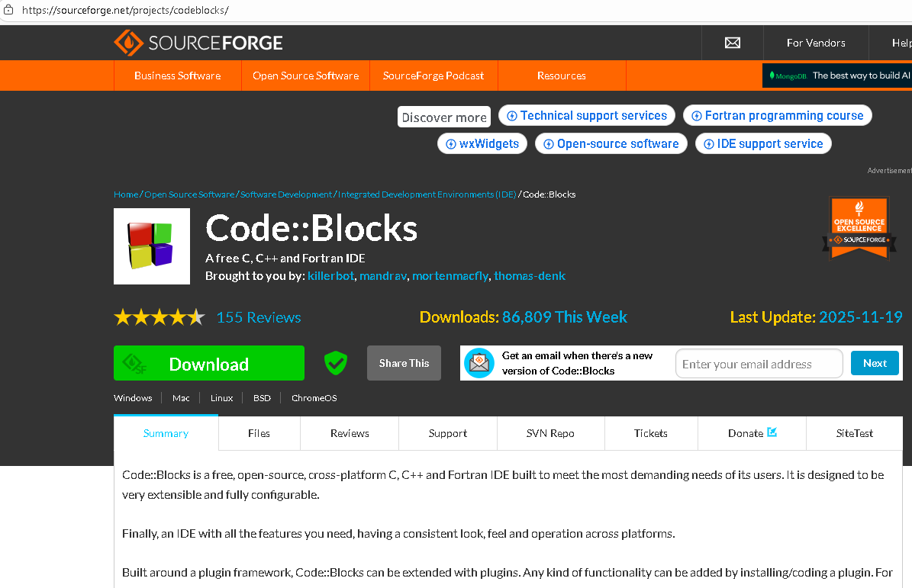Switch to the Files tab

259,433
